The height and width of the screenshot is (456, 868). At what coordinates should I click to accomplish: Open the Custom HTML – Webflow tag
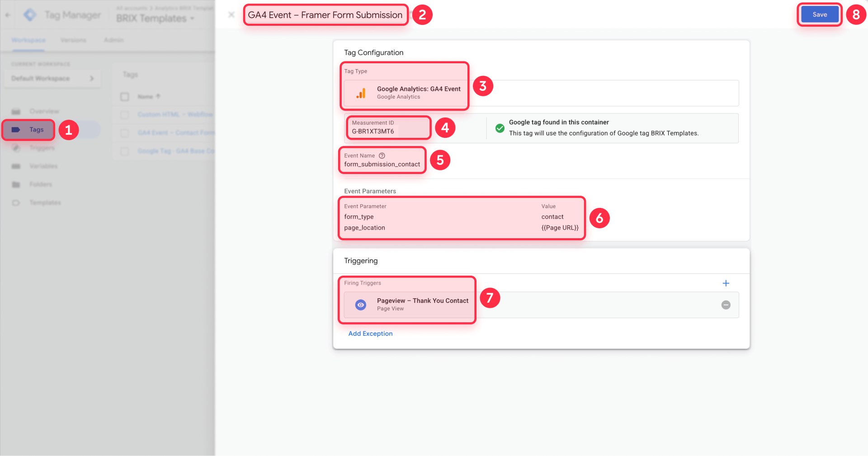point(175,115)
